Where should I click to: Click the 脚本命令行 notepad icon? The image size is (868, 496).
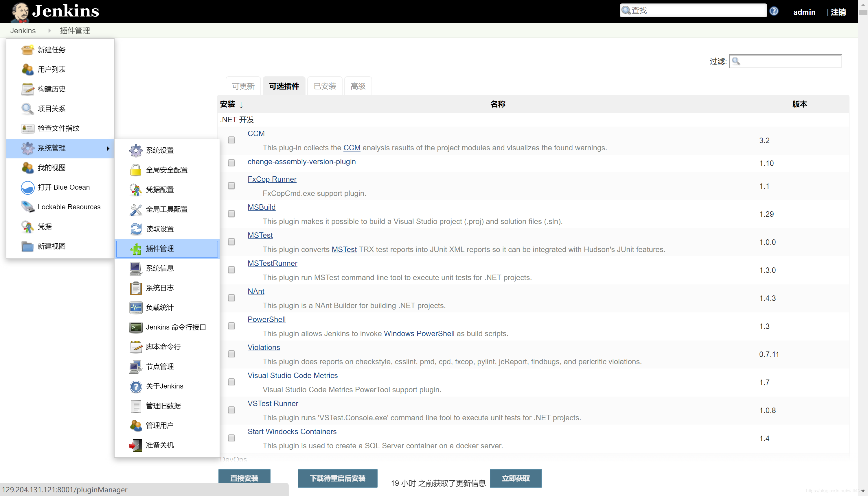point(136,347)
